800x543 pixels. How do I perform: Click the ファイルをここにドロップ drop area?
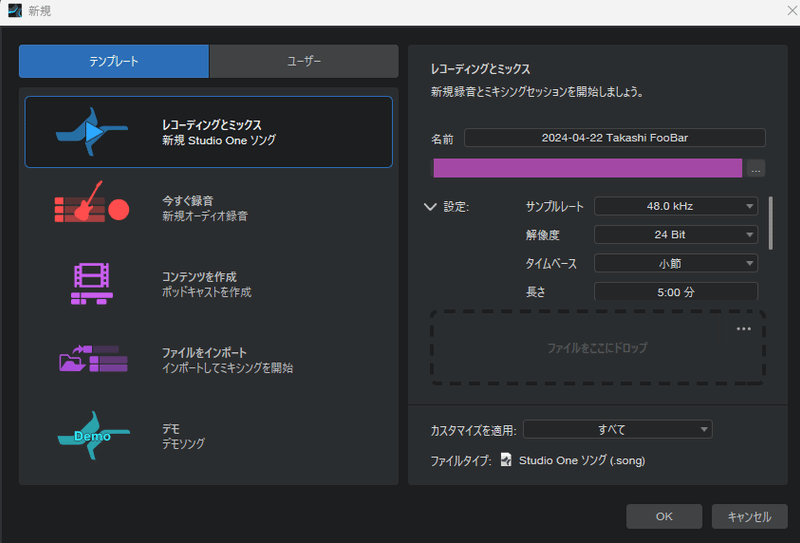597,348
